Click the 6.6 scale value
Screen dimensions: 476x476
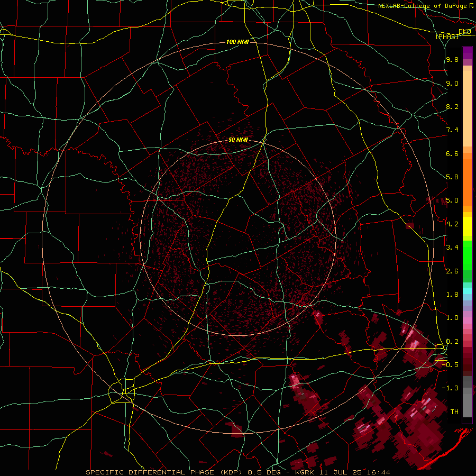point(452,153)
